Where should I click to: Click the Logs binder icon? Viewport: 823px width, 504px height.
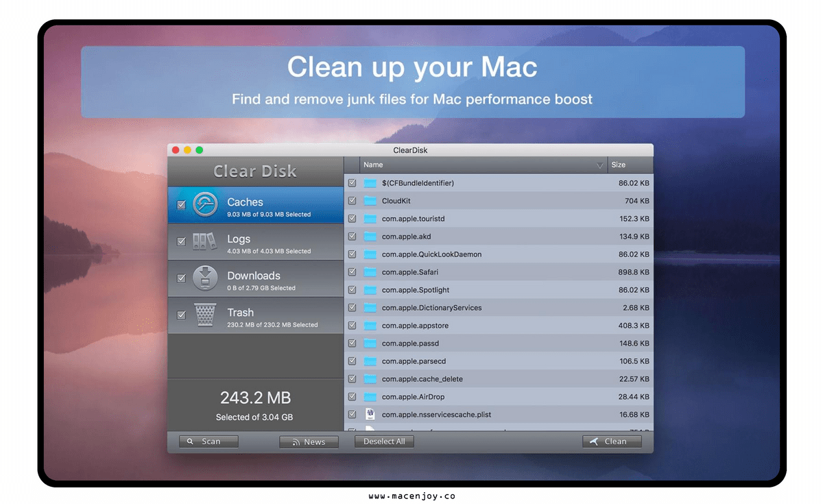[x=205, y=241]
